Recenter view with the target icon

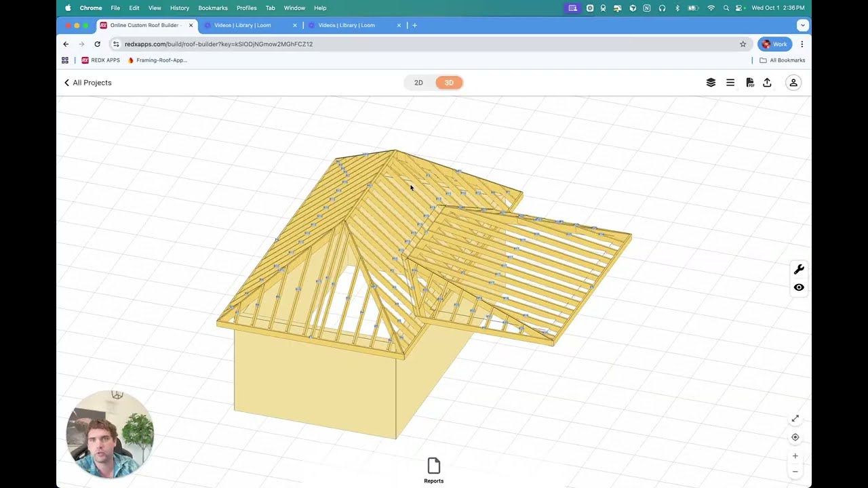pyautogui.click(x=795, y=437)
